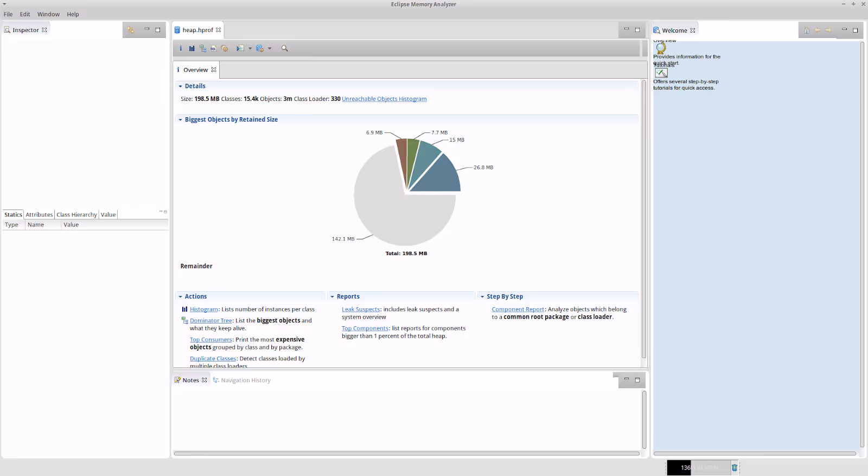Close the Overview sub-tab

214,69
